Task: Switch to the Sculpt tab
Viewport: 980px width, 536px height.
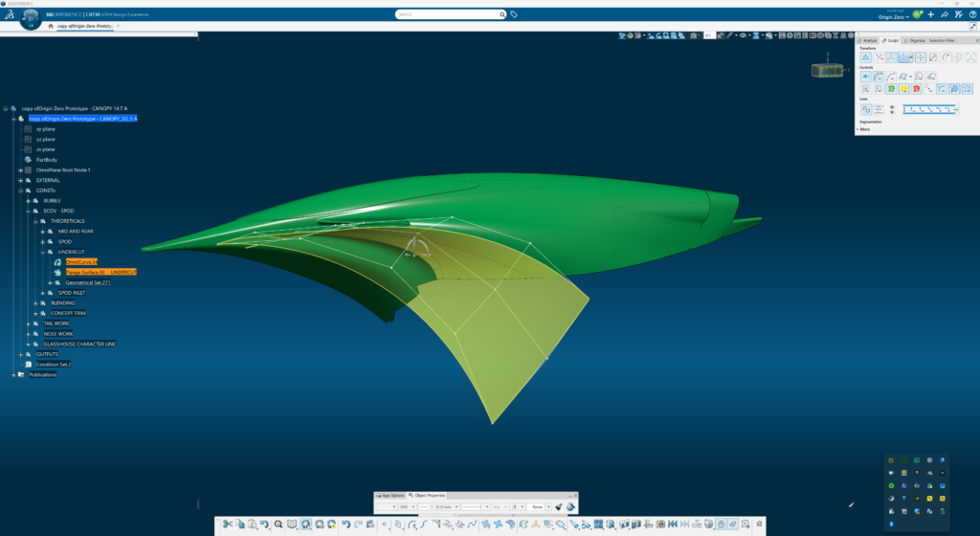Action: coord(891,40)
